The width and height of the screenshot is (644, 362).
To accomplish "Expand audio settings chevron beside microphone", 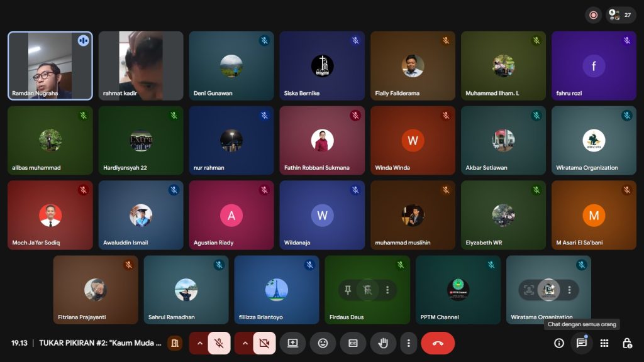I will click(200, 343).
